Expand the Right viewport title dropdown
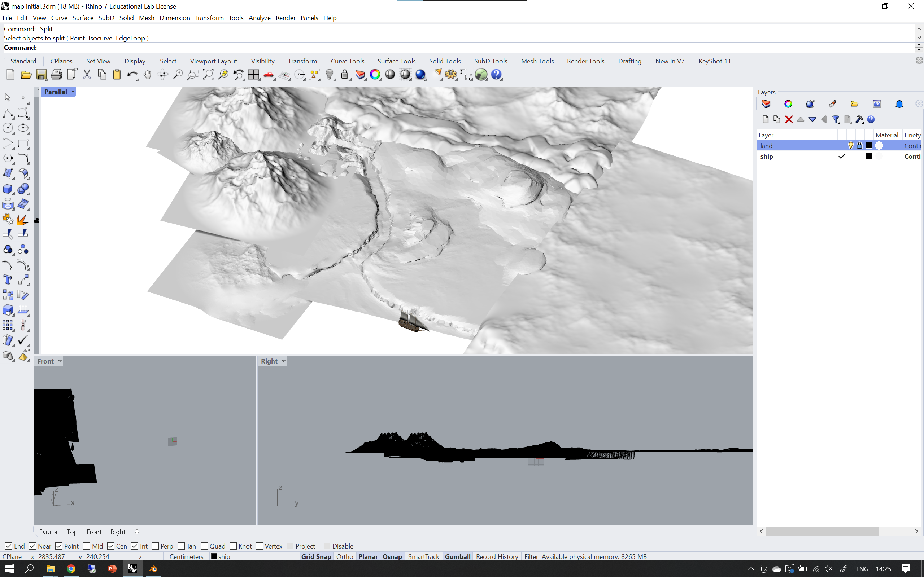924x577 pixels. pyautogui.click(x=284, y=361)
